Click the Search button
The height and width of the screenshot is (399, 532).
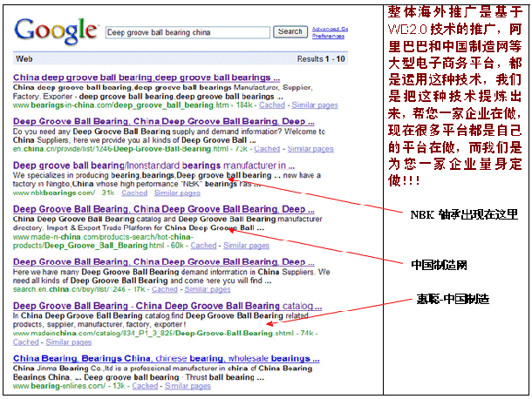(290, 32)
